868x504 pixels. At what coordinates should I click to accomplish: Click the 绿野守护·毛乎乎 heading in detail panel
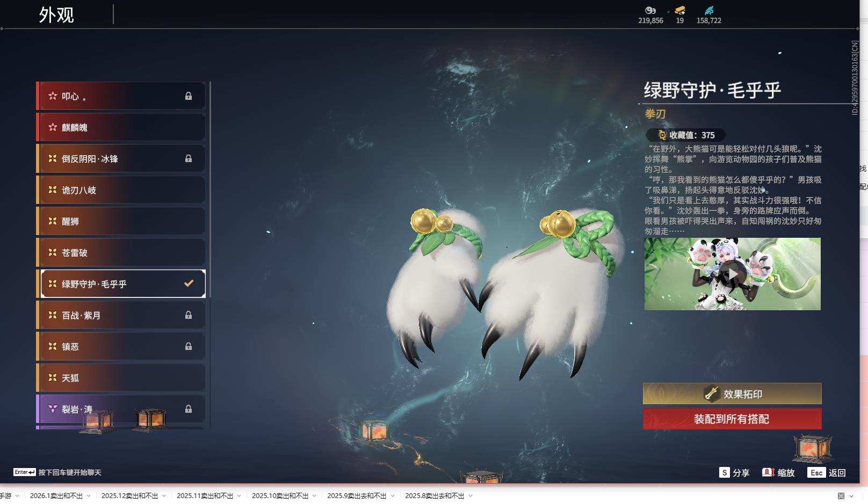click(712, 90)
